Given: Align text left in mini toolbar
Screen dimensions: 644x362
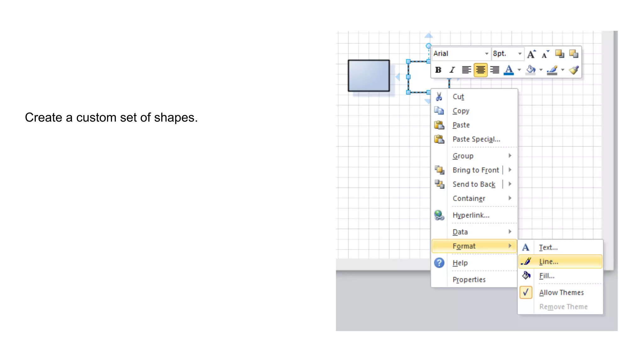Looking at the screenshot, I should [466, 70].
